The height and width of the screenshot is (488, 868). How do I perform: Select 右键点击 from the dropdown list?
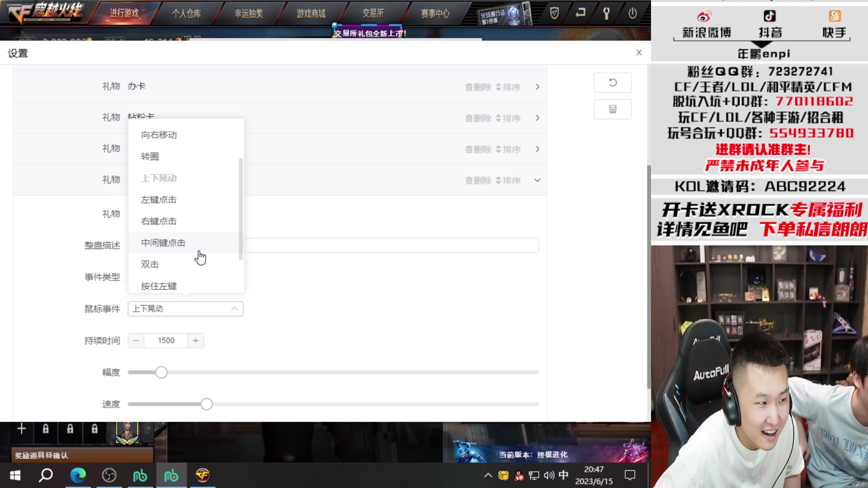(186, 221)
